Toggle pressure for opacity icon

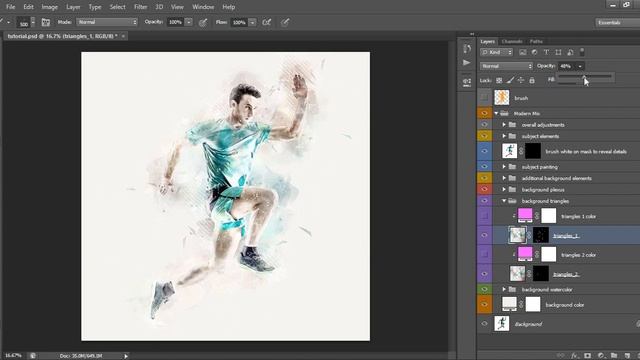[203, 22]
